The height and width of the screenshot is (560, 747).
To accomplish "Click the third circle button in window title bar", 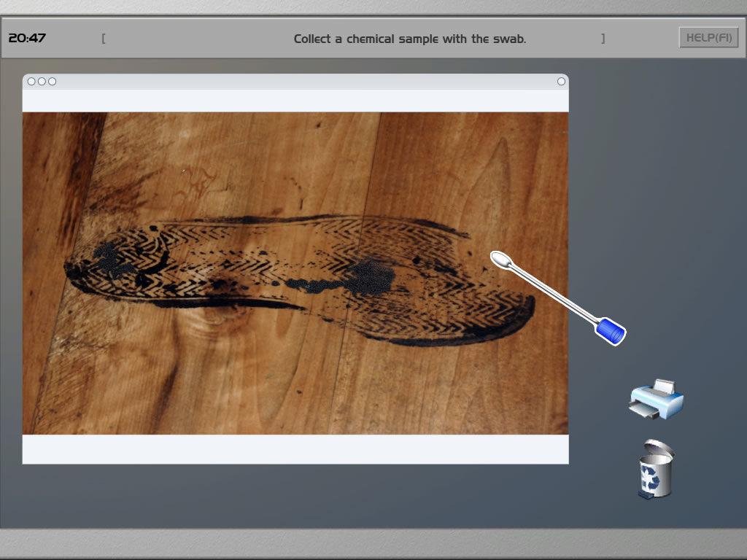I will tap(53, 82).
